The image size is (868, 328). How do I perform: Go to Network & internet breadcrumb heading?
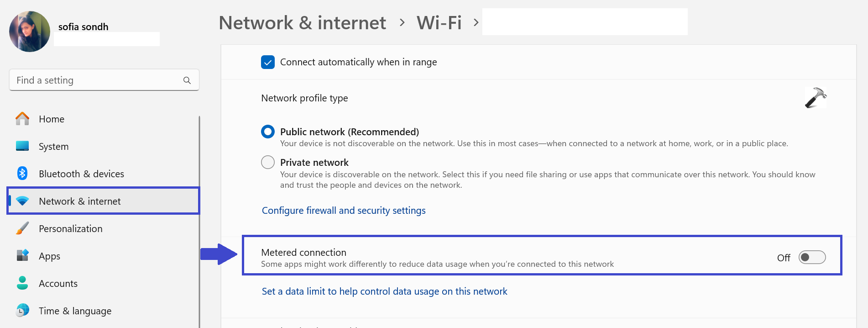(x=302, y=23)
